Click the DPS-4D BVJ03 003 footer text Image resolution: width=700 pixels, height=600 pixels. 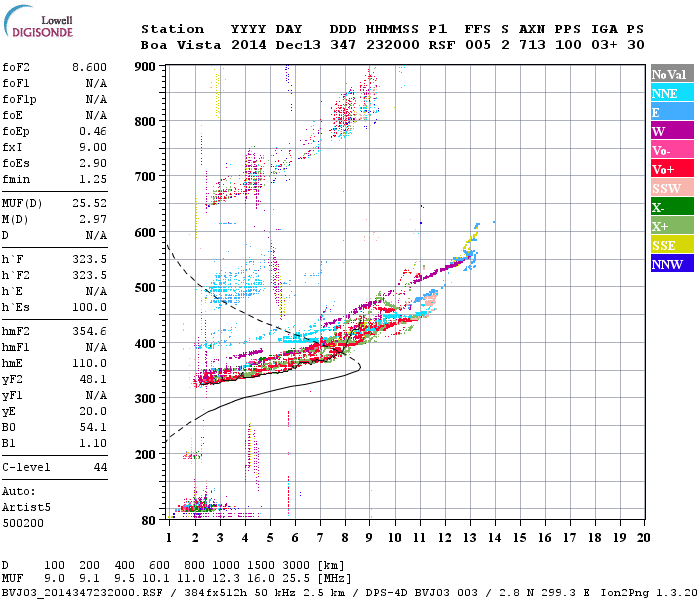(421, 592)
